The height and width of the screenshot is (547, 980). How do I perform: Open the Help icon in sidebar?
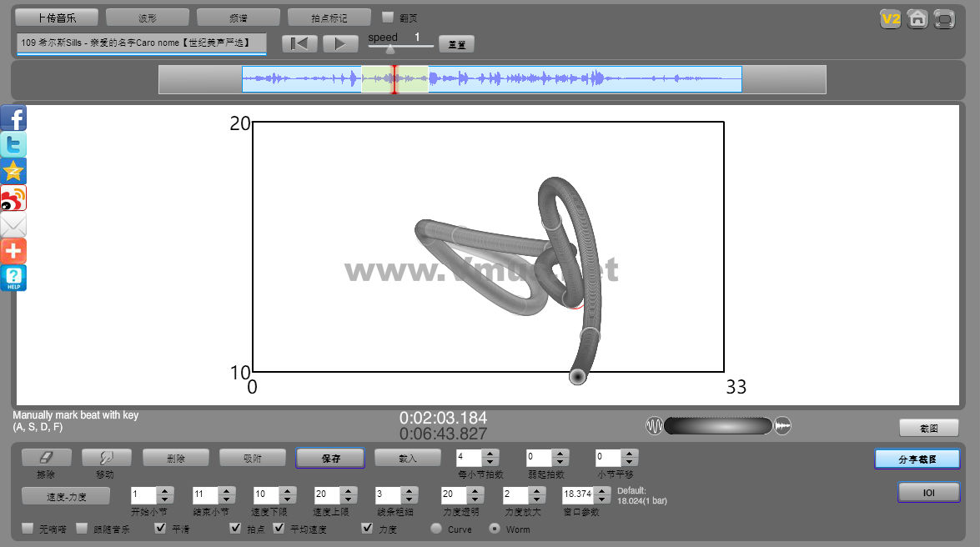click(x=13, y=278)
